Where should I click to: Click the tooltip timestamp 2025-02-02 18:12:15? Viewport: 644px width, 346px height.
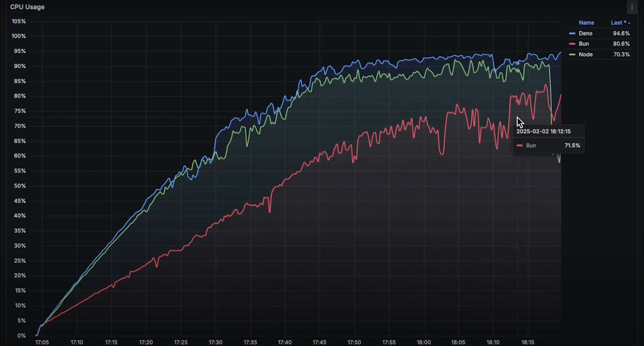[543, 131]
